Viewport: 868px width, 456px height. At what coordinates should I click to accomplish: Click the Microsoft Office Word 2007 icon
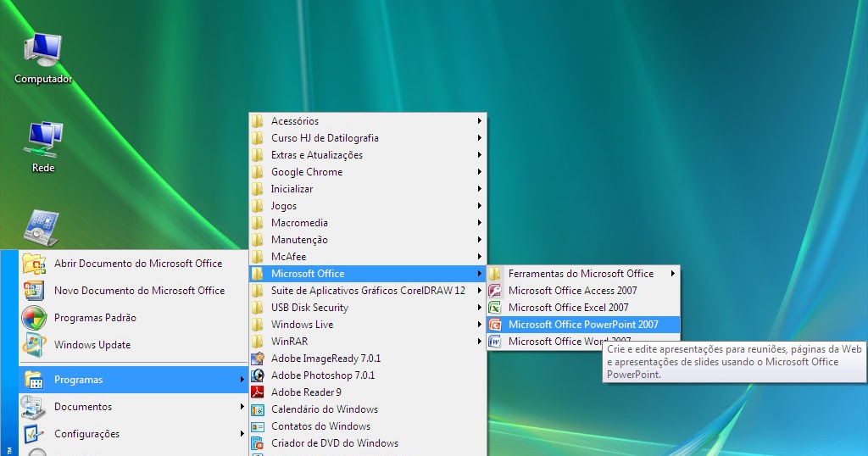pyautogui.click(x=494, y=342)
